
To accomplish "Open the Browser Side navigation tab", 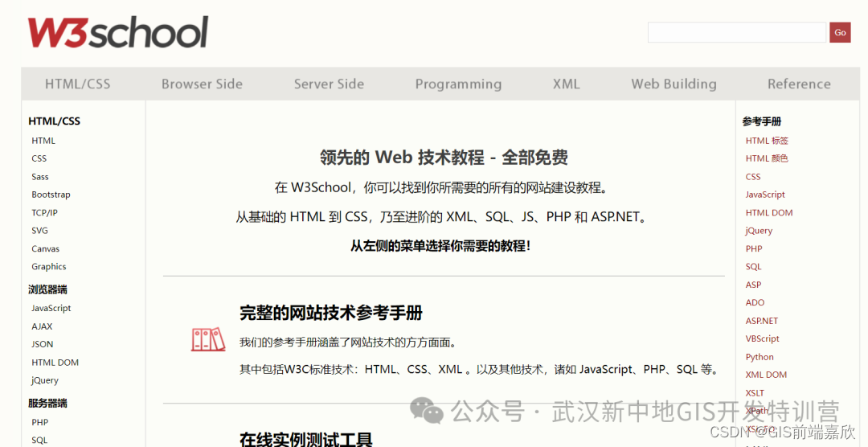I will 202,84.
